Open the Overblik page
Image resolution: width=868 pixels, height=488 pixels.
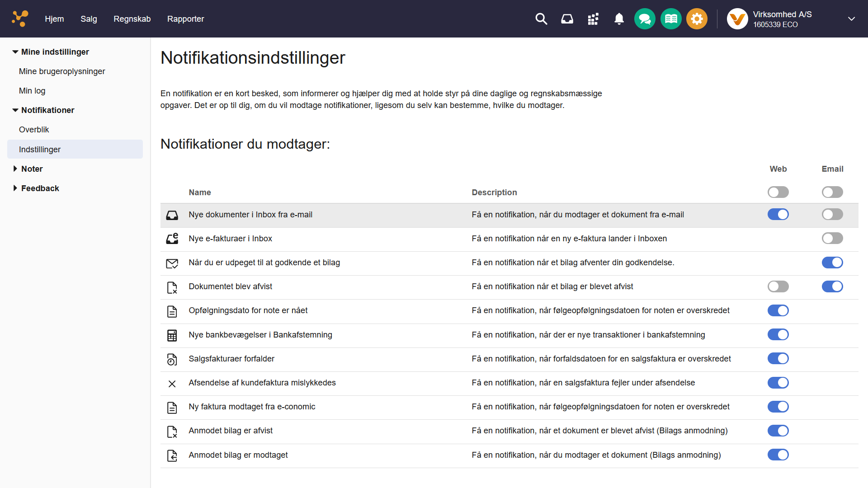(x=34, y=129)
